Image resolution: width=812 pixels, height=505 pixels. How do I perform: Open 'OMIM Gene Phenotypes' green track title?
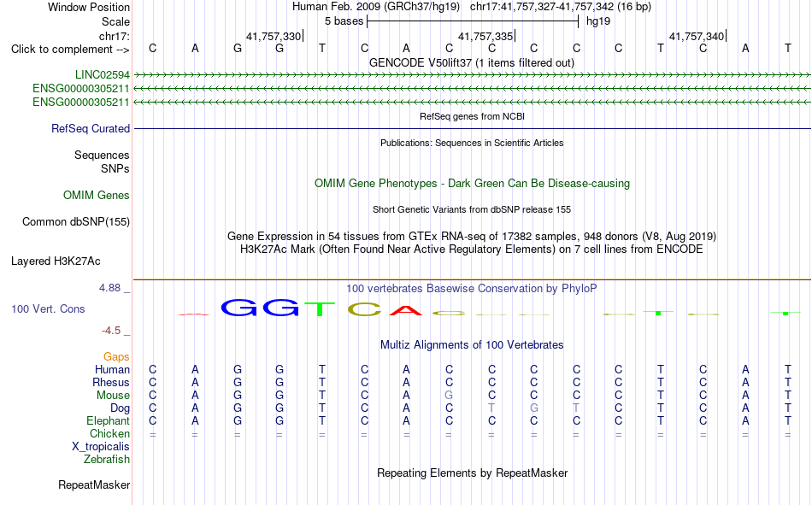click(473, 184)
